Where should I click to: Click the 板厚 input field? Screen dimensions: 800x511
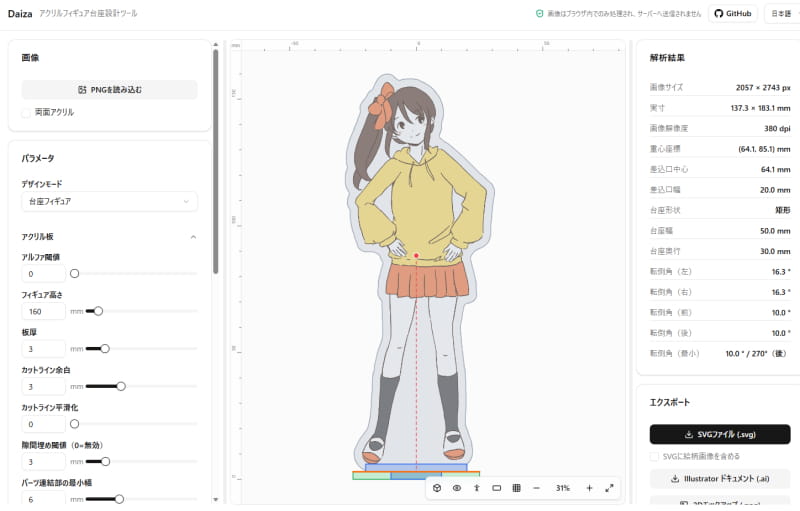tap(43, 349)
